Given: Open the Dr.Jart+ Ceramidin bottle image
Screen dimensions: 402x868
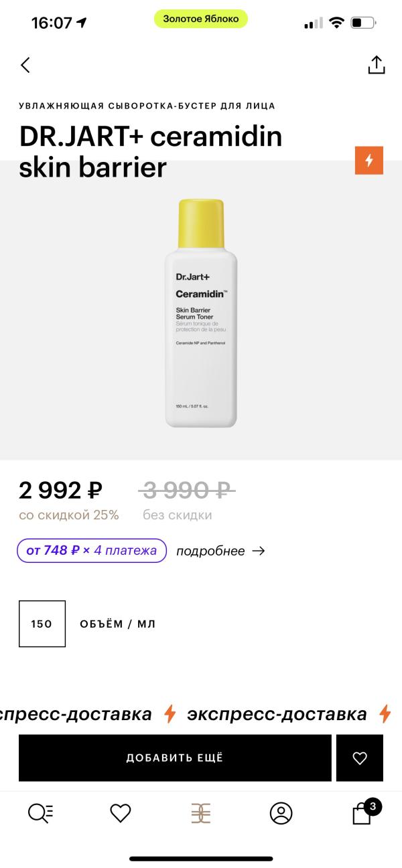Looking at the screenshot, I should coord(201,313).
